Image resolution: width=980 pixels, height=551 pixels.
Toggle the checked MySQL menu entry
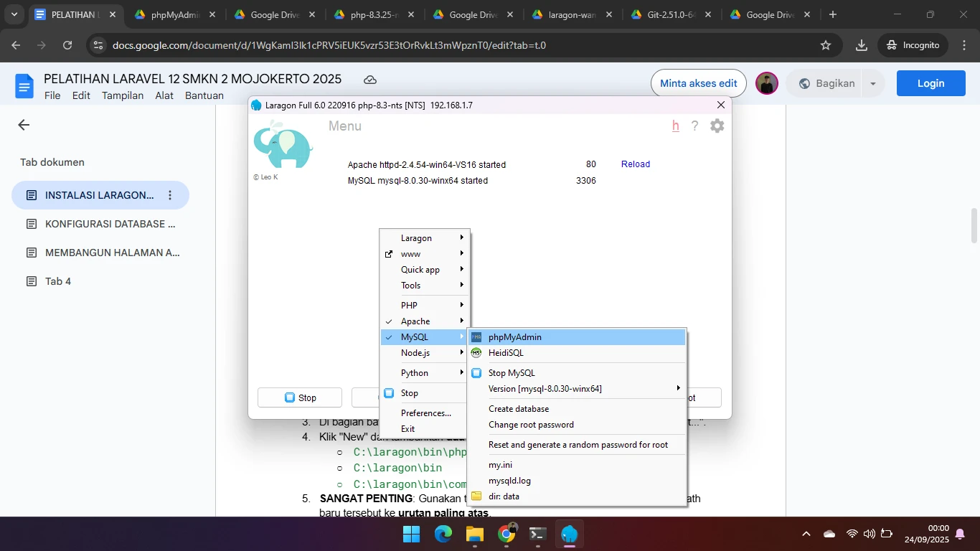tap(414, 337)
